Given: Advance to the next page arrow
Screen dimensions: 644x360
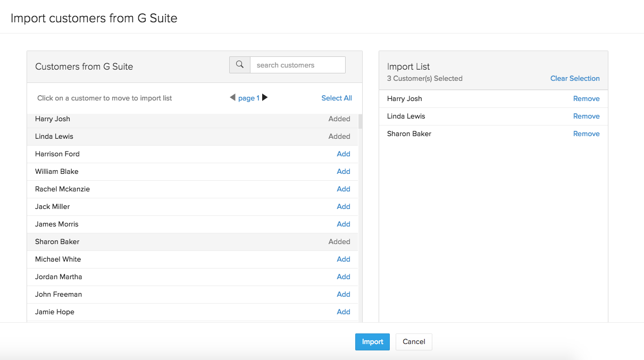Looking at the screenshot, I should point(264,97).
